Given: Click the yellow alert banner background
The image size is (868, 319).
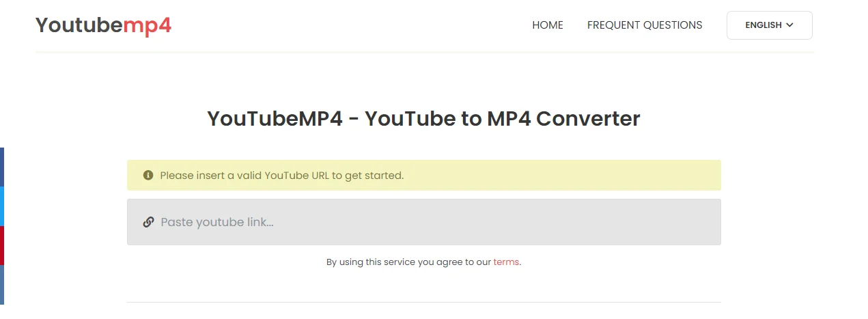Looking at the screenshot, I should click(580, 176).
